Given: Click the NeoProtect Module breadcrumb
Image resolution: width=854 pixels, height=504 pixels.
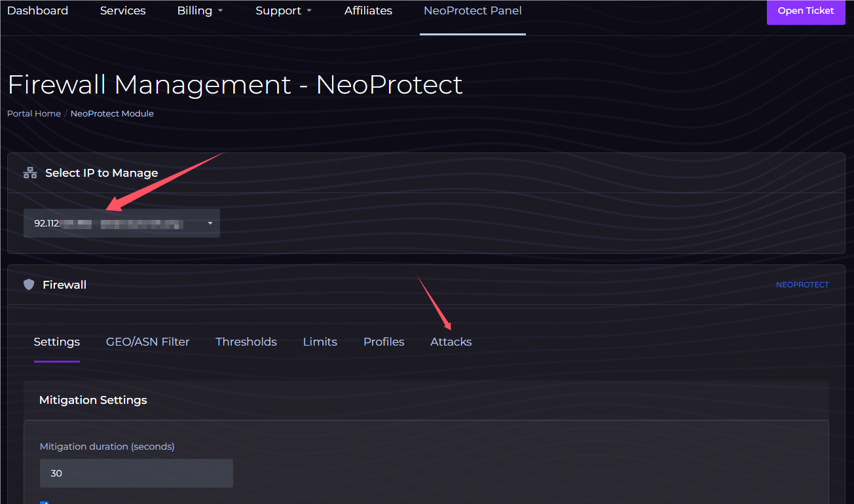Looking at the screenshot, I should coord(112,113).
